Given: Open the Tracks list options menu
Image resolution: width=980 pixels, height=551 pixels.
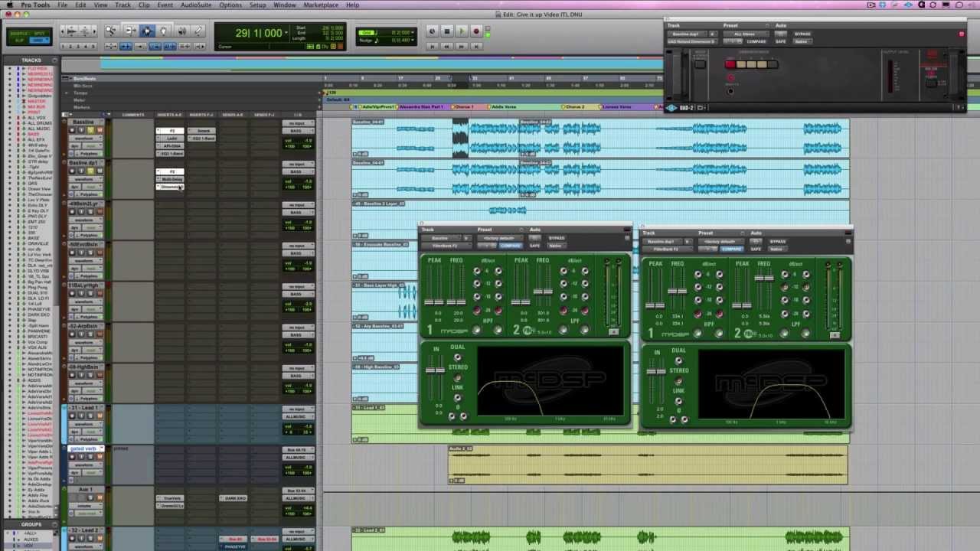Looking at the screenshot, I should click(54, 60).
